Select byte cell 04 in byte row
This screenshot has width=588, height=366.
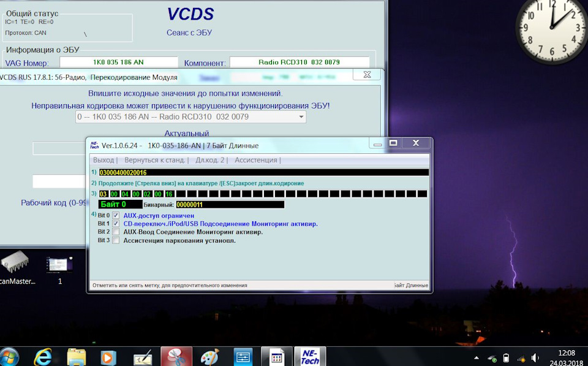[125, 194]
